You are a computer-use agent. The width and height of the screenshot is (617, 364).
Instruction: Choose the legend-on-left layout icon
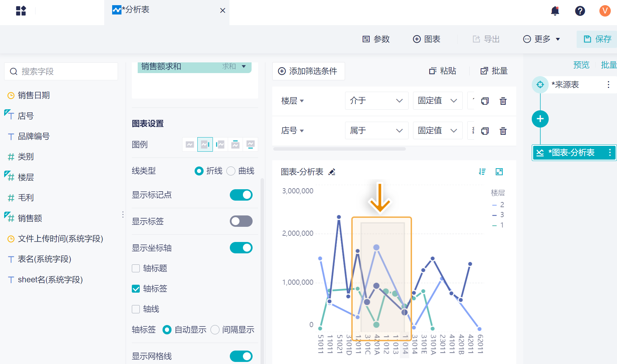(220, 144)
